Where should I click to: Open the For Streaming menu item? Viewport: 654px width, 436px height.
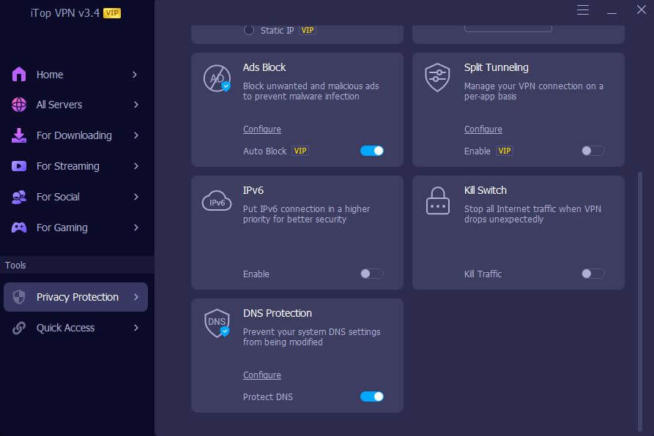point(75,166)
